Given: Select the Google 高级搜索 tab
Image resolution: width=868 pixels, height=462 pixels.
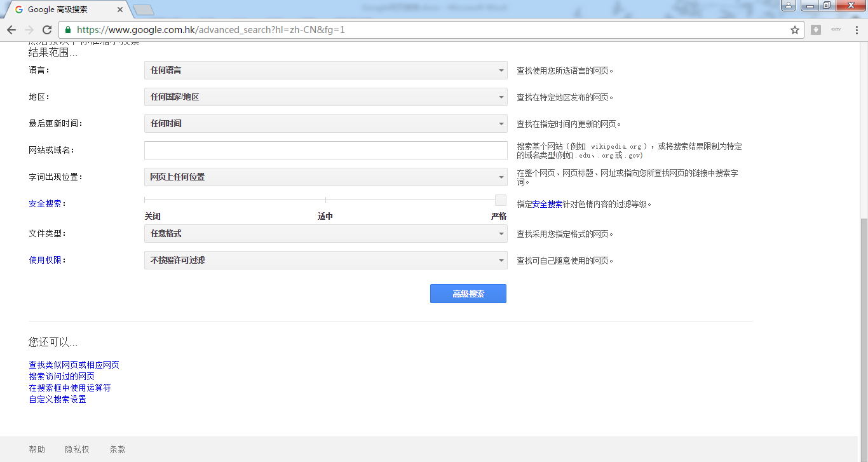Looking at the screenshot, I should 67,10.
